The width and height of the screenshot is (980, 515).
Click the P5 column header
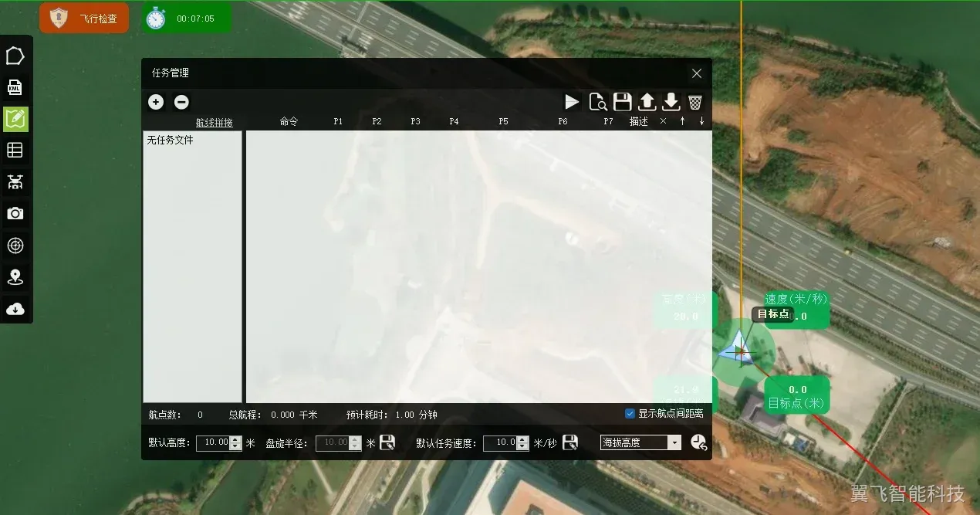(x=503, y=121)
